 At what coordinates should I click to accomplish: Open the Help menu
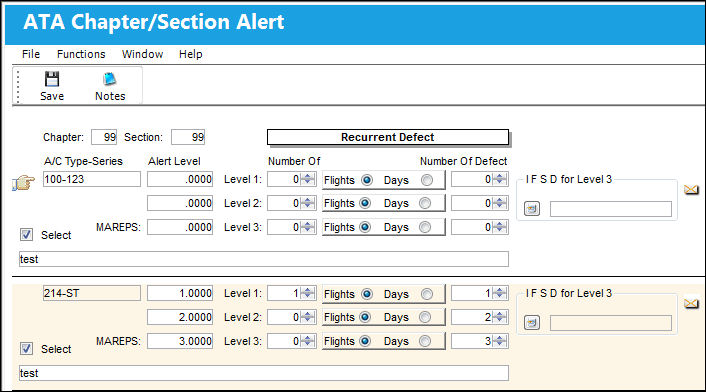(190, 54)
